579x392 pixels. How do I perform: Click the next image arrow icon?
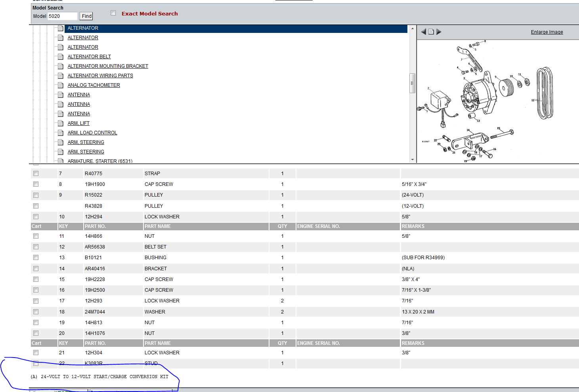(439, 32)
